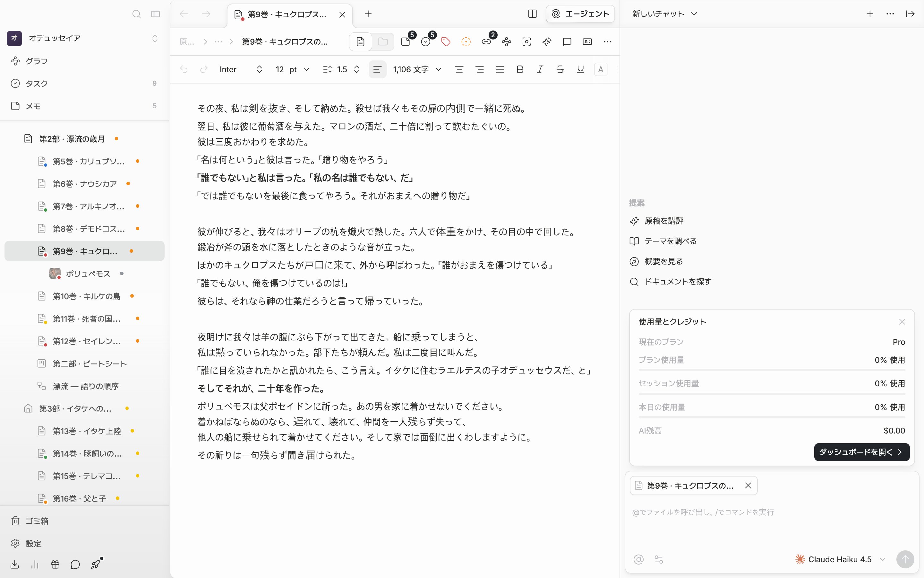Image resolution: width=924 pixels, height=578 pixels.
Task: Open a new tab with plus icon
Action: (368, 14)
